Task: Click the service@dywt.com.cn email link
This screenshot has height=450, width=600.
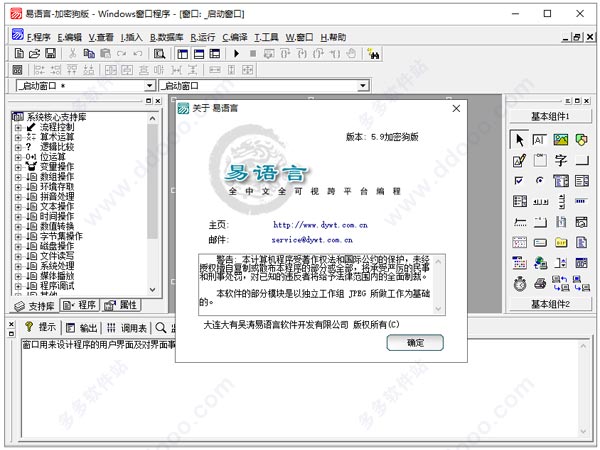Action: [x=312, y=240]
